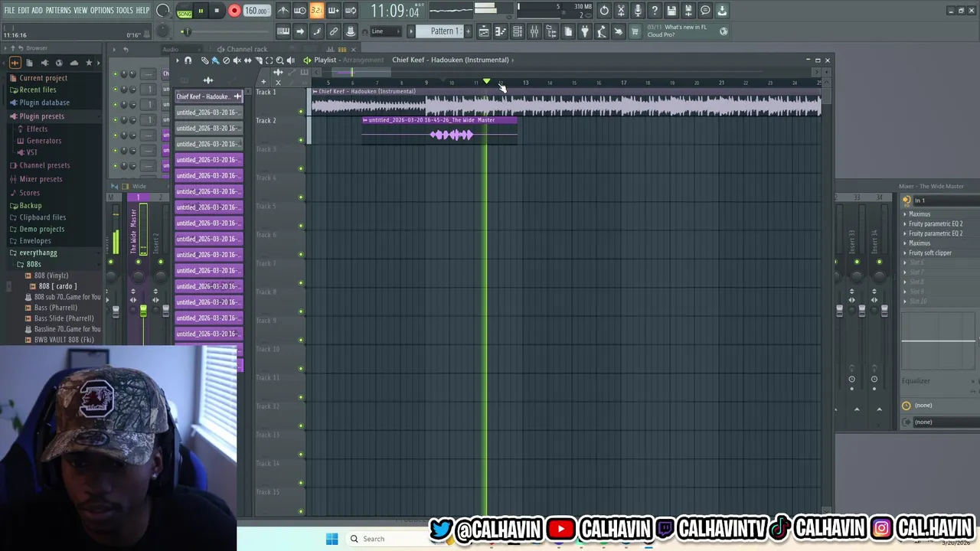Toggle typing keyboard to piano icon
Image resolution: width=980 pixels, height=551 pixels.
pos(283,31)
